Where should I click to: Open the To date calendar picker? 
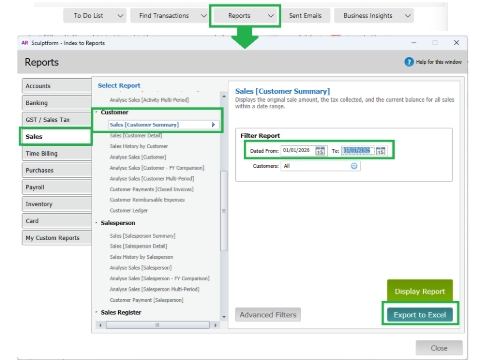(381, 151)
